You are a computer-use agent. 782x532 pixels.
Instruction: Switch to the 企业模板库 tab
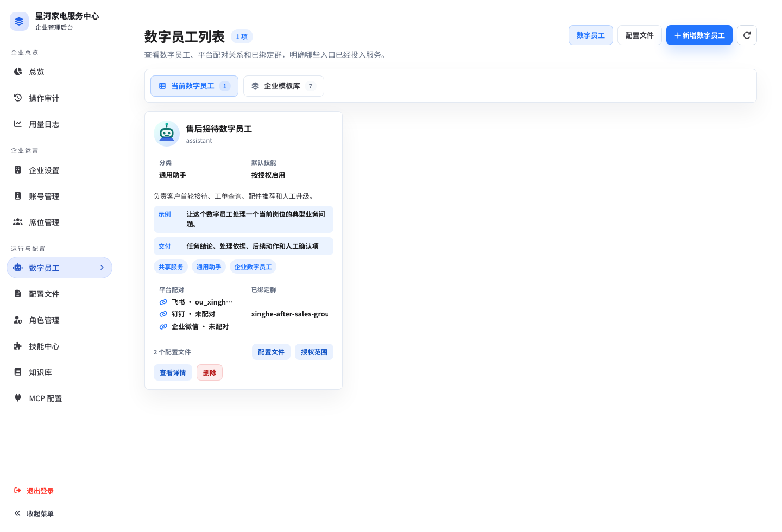tap(283, 86)
